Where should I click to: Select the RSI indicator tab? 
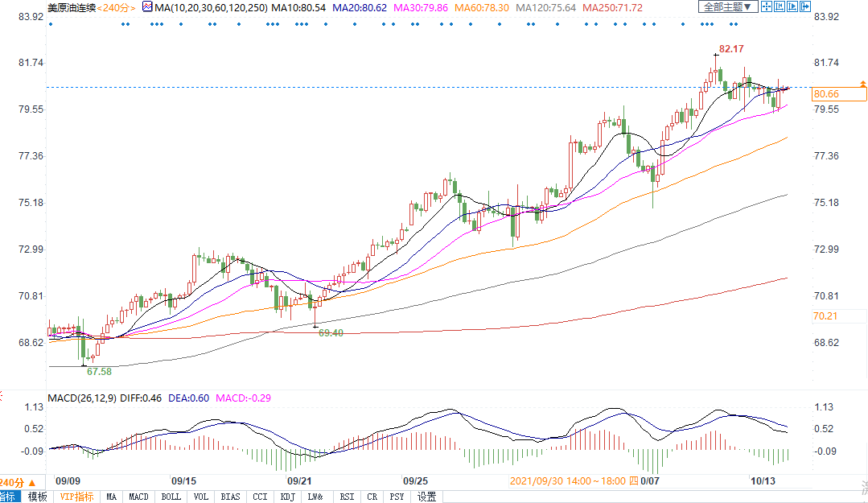(347, 497)
